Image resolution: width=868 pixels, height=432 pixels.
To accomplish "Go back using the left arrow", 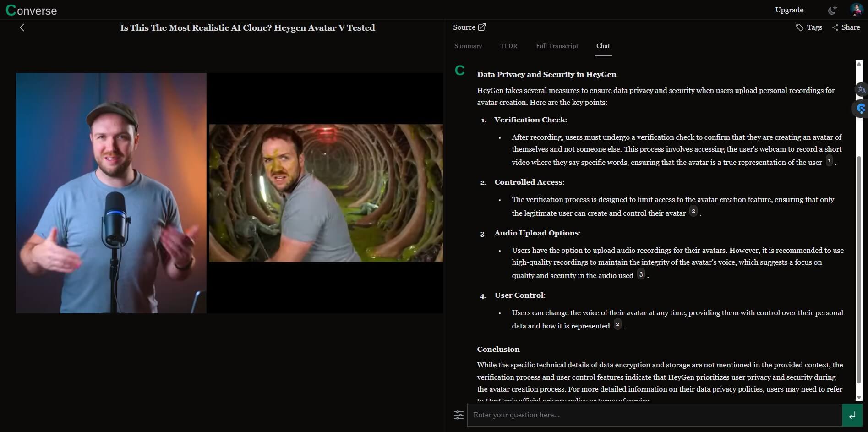I will tap(22, 27).
